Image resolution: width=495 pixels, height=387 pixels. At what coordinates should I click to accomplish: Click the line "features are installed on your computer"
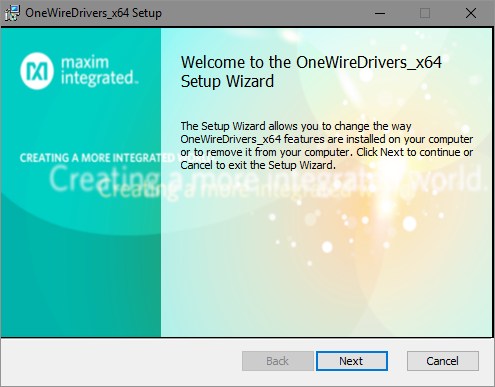[x=378, y=139]
